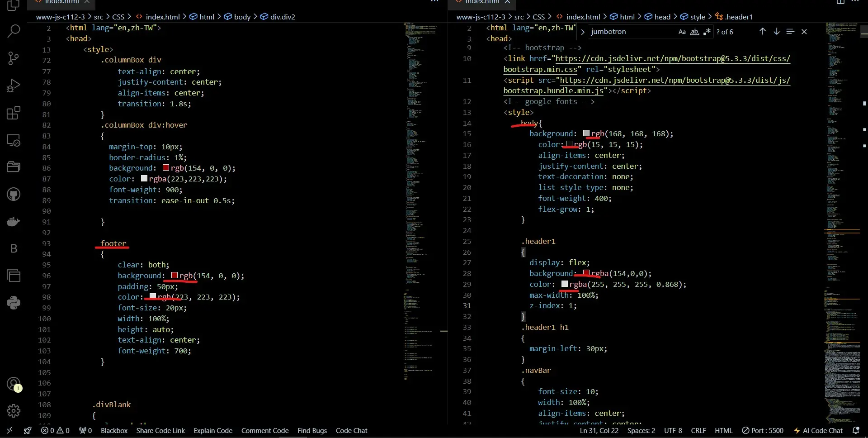Image resolution: width=868 pixels, height=438 pixels.
Task: Open the Search view in activity bar
Action: 14,31
